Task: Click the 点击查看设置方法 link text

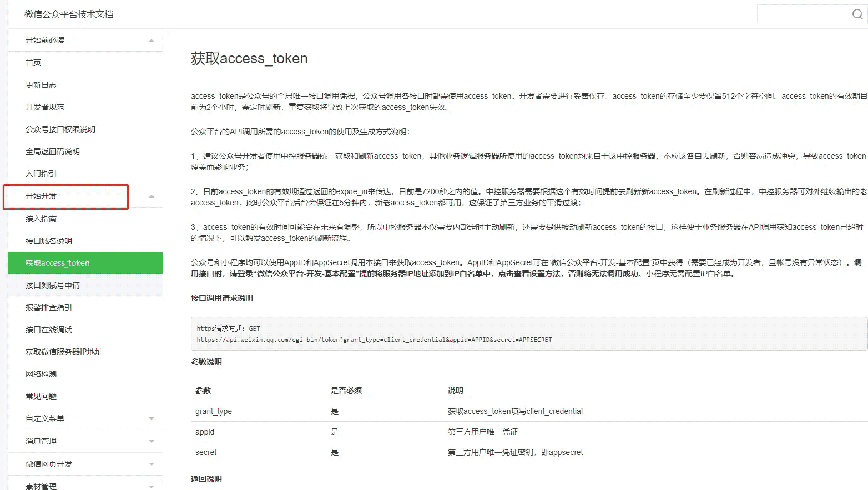Action: [529, 274]
